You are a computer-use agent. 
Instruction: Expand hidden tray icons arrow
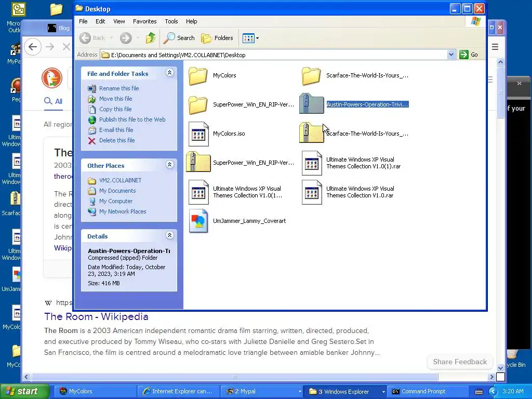click(x=493, y=392)
